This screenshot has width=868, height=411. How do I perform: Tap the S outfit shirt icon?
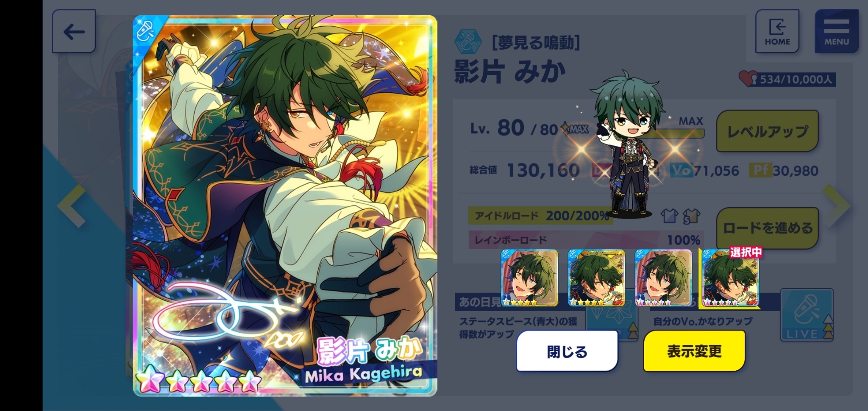691,216
